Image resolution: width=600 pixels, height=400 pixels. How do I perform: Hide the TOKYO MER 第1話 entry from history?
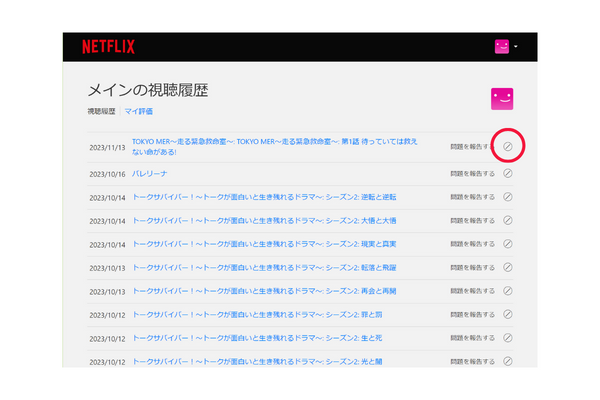point(507,147)
